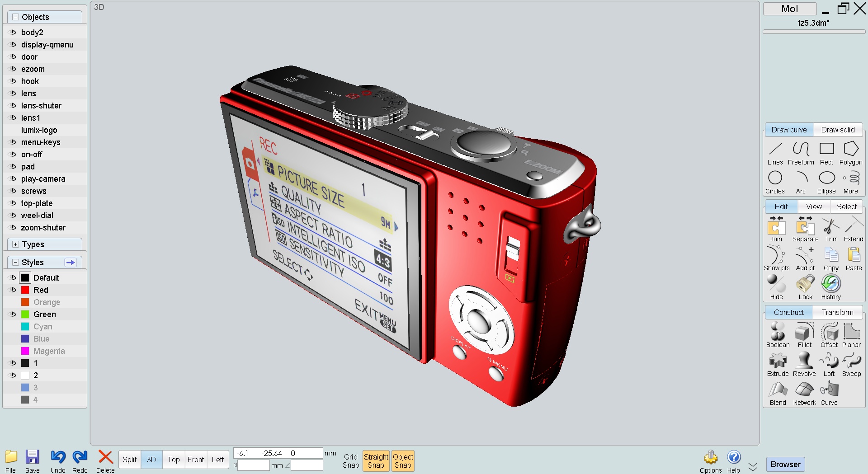
Task: Click the distance d input field
Action: tap(253, 465)
